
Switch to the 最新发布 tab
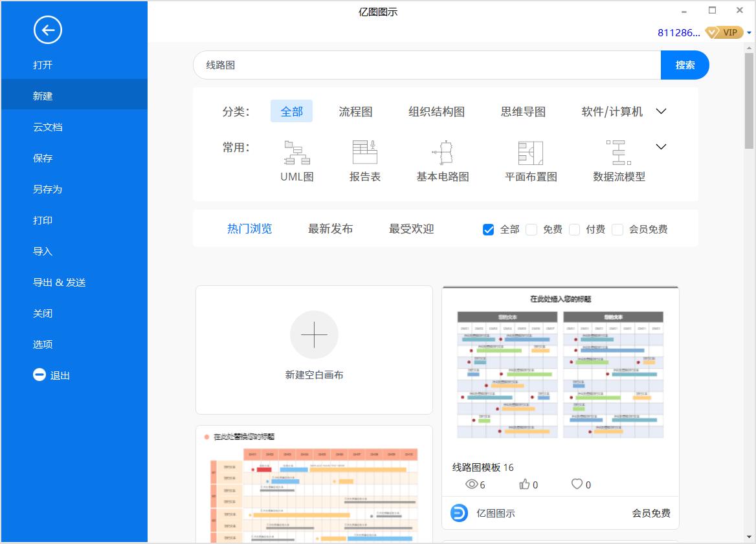point(330,228)
